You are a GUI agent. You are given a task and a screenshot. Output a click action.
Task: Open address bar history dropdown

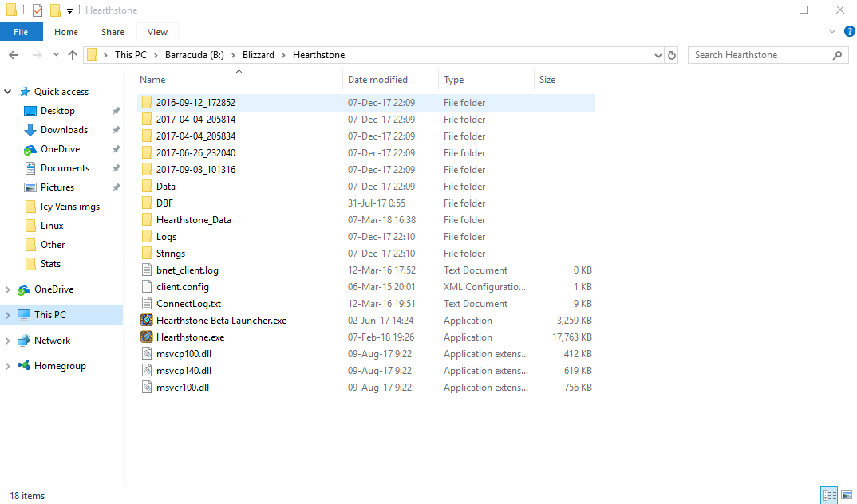point(658,54)
